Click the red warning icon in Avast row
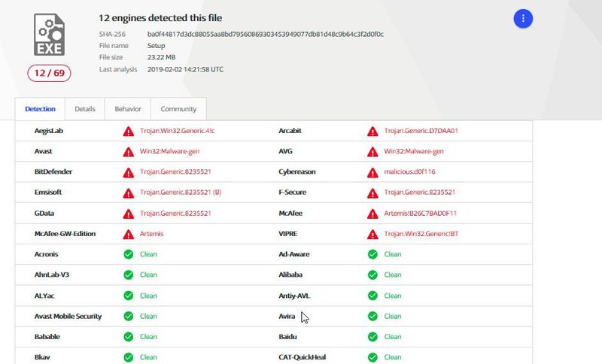This screenshot has height=364, width=602. click(128, 152)
